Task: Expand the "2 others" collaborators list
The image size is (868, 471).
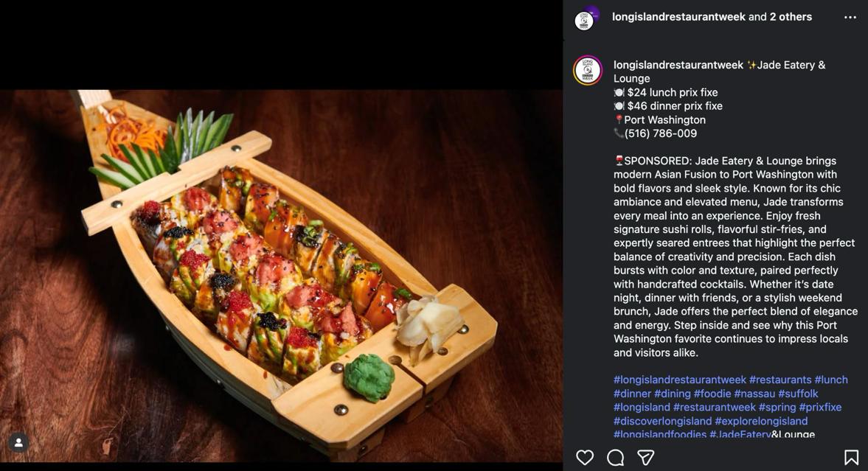Action: 791,17
